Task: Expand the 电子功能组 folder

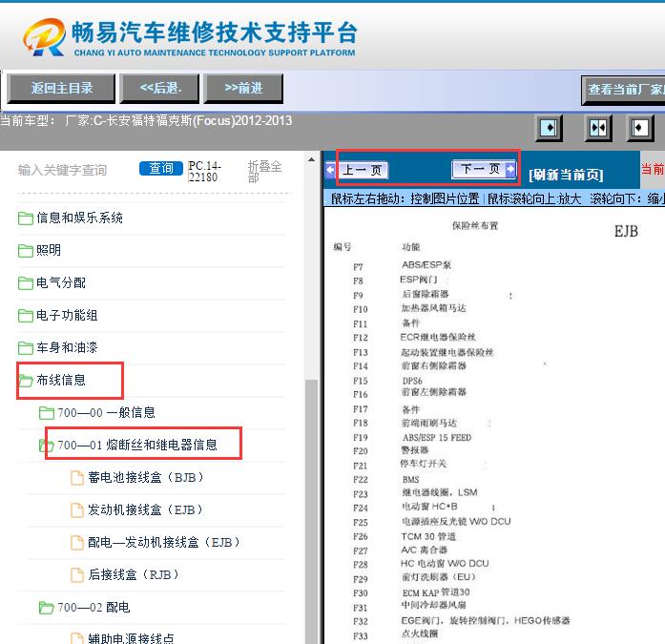Action: pyautogui.click(x=67, y=315)
